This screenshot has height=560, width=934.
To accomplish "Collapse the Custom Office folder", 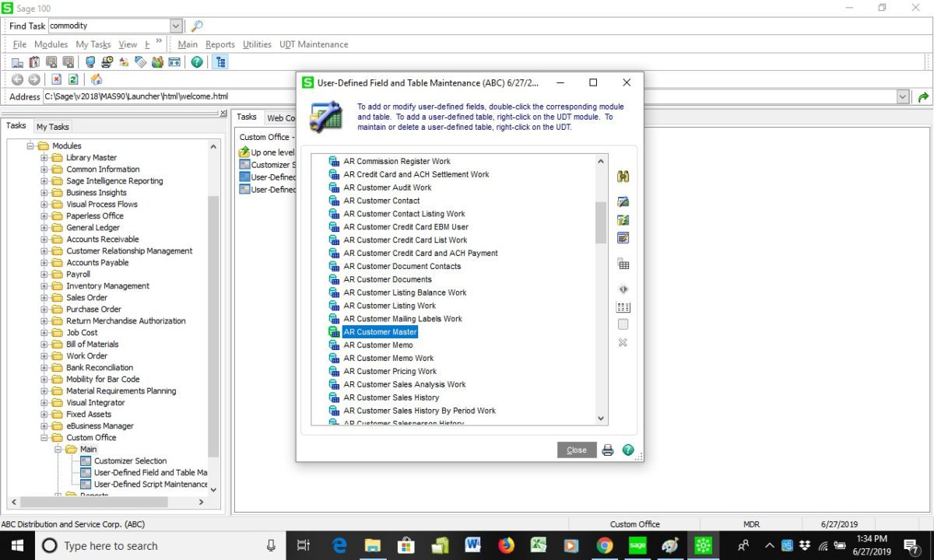I will (x=44, y=438).
